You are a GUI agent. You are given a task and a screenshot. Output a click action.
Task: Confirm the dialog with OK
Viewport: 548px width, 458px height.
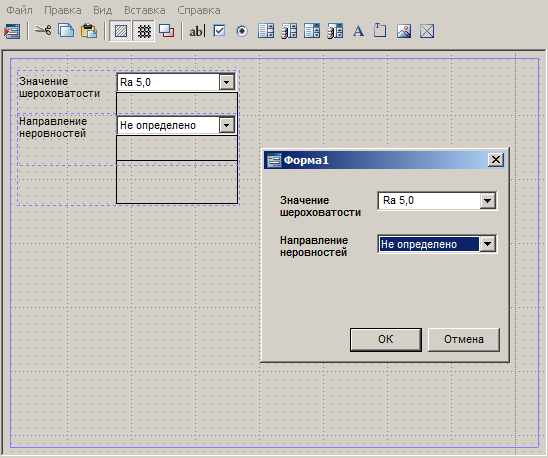pos(386,339)
